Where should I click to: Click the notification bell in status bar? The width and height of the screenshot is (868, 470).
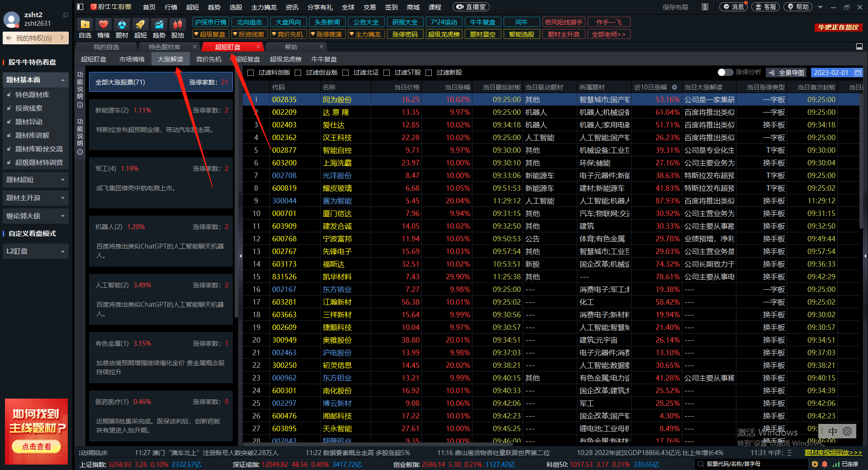click(x=825, y=464)
